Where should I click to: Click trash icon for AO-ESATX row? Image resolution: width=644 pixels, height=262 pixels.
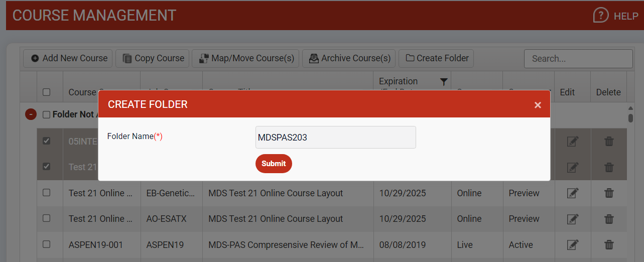click(x=609, y=219)
